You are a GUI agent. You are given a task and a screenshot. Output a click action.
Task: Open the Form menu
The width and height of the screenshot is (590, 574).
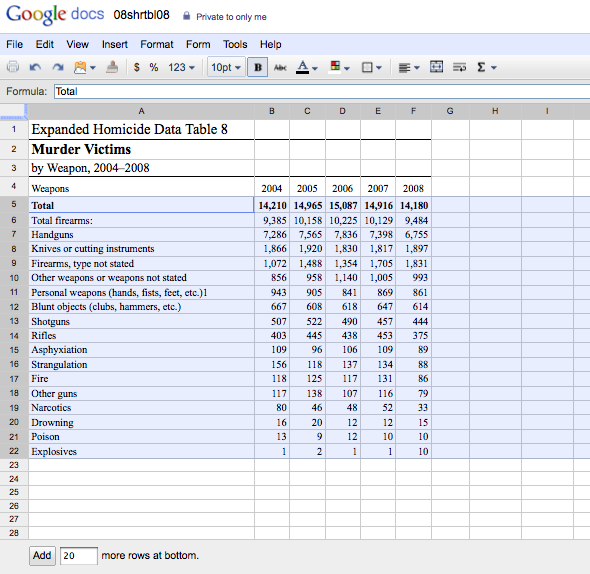tap(198, 44)
